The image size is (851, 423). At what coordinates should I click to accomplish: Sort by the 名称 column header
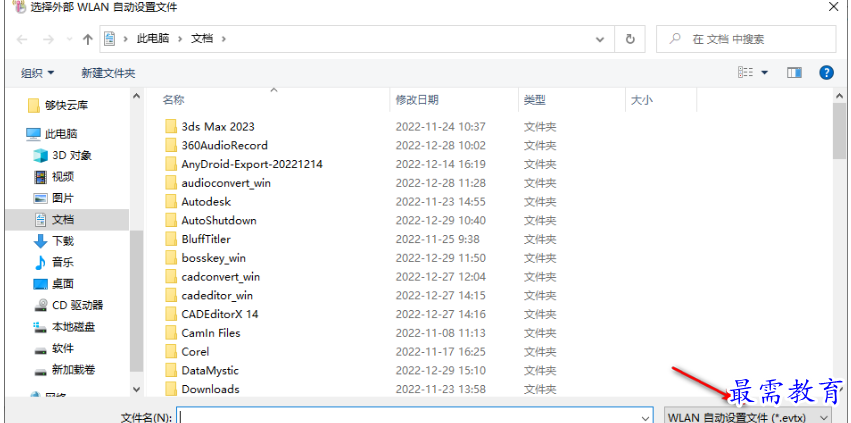174,100
